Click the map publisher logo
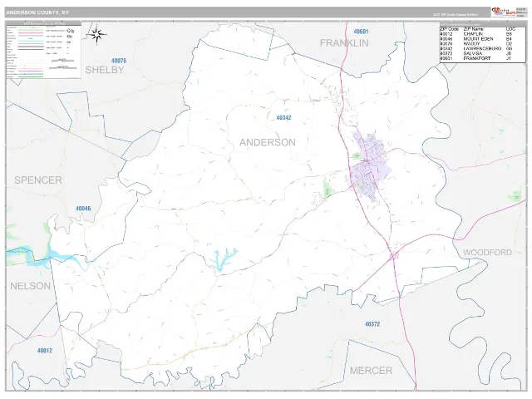Viewport: 532px width, 399px height. click(x=504, y=12)
